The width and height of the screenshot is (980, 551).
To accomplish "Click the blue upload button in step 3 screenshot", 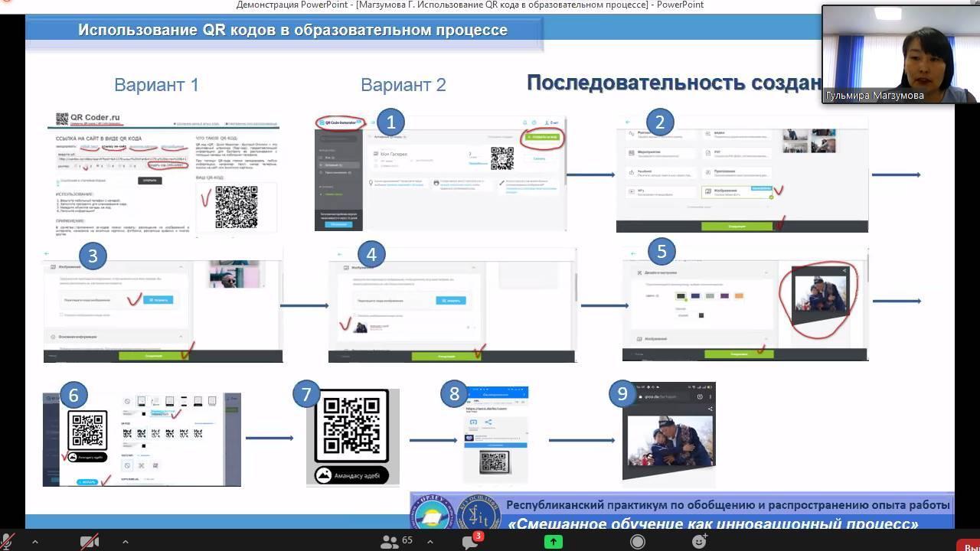I will point(158,300).
